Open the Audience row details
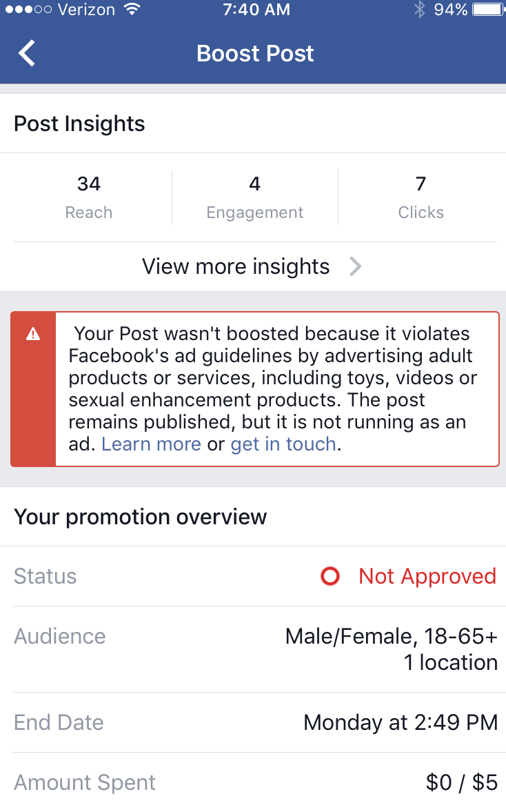This screenshot has height=812, width=506. point(253,649)
